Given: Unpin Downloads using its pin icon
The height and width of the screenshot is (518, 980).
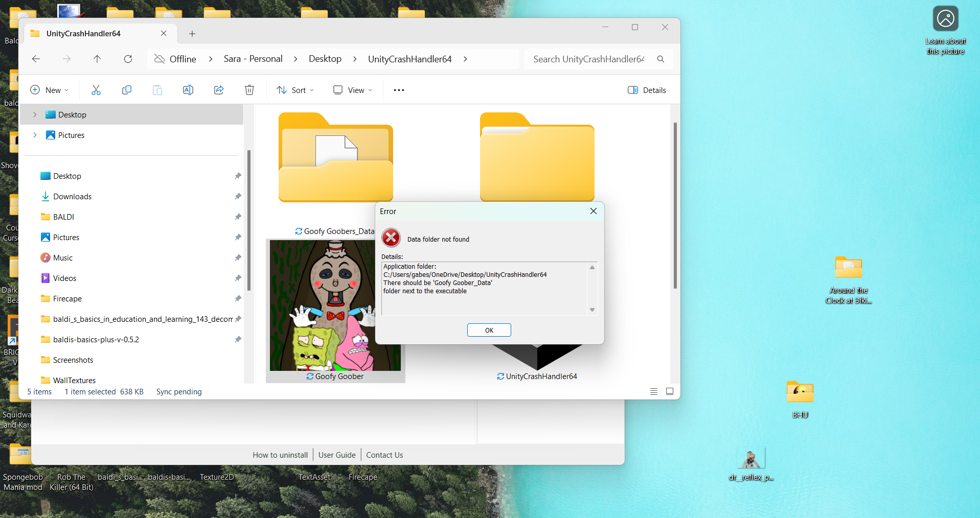Looking at the screenshot, I should point(238,196).
